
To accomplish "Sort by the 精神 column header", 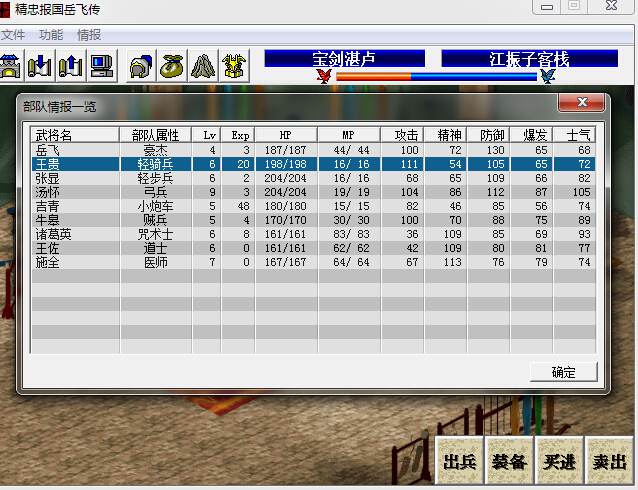I will coord(446,135).
